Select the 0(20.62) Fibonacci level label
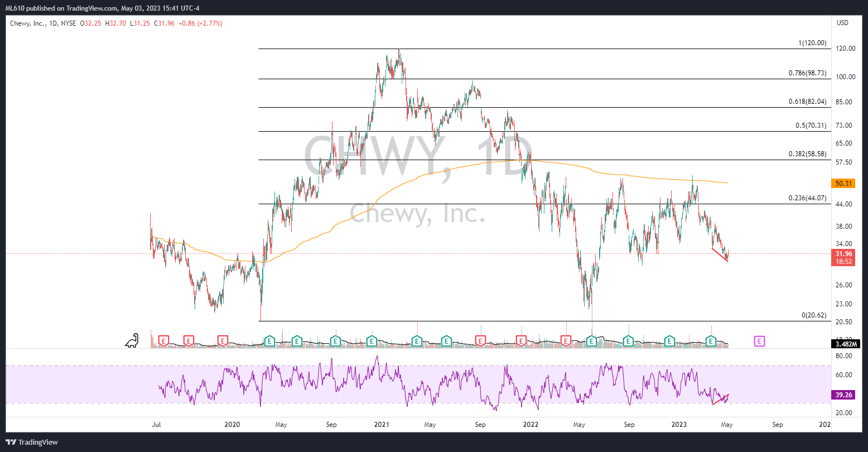 point(814,315)
